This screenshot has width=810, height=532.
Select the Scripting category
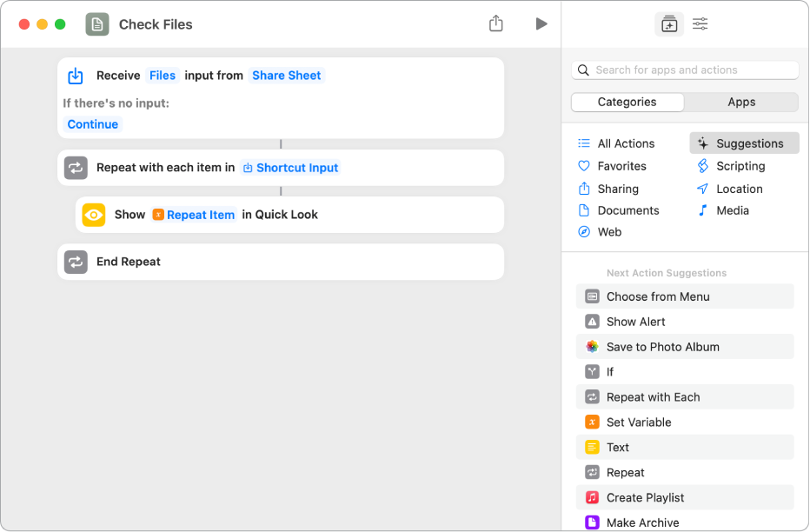pos(747,166)
